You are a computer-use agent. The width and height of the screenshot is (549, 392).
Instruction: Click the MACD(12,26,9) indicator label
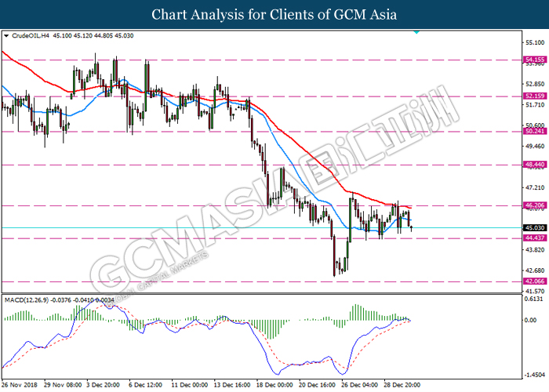click(x=27, y=300)
